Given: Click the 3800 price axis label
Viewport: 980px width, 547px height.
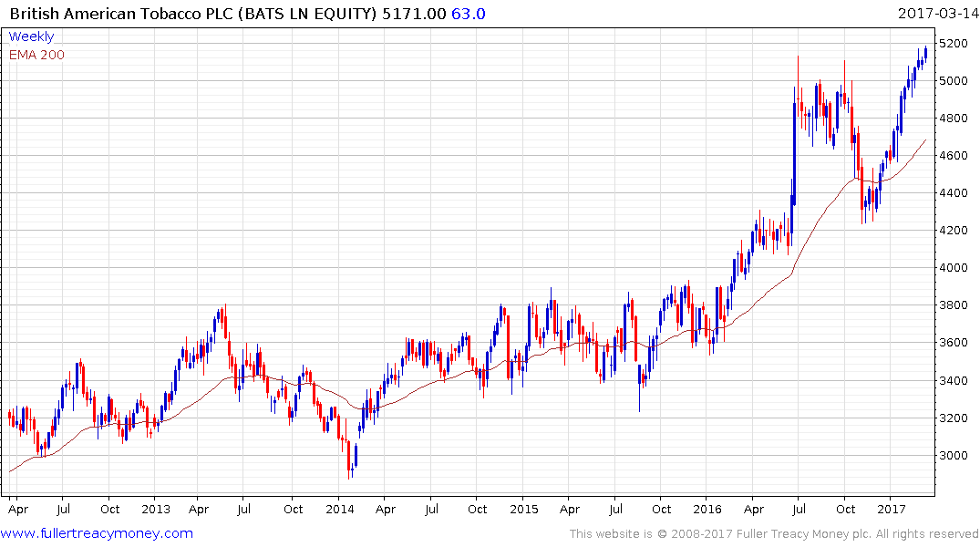Looking at the screenshot, I should (x=954, y=305).
